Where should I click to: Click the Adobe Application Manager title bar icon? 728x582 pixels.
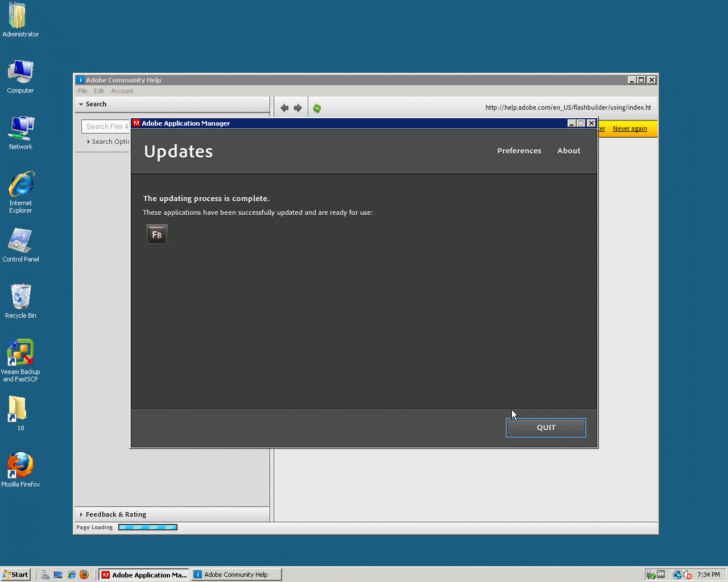[136, 123]
